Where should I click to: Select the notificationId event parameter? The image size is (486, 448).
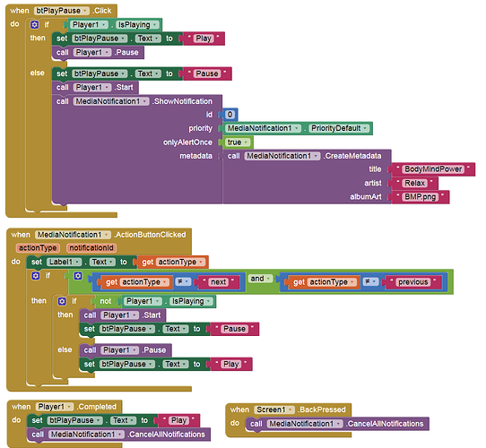(x=91, y=248)
